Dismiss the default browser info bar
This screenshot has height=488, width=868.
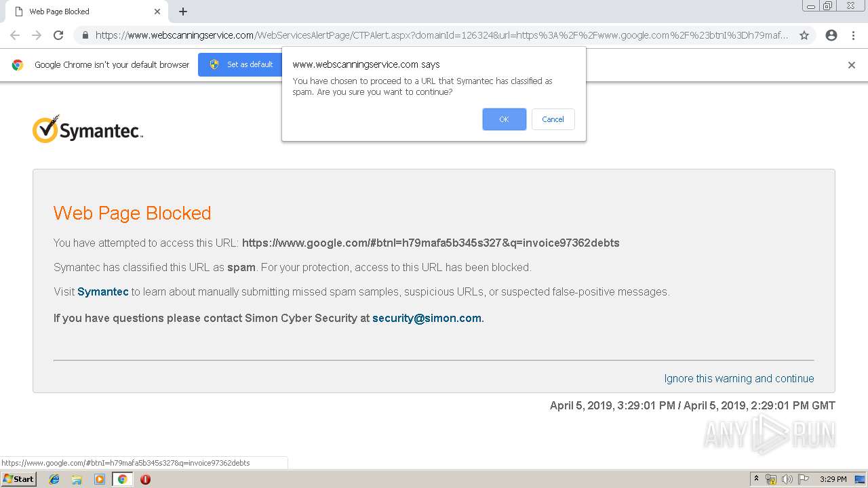pyautogui.click(x=852, y=65)
